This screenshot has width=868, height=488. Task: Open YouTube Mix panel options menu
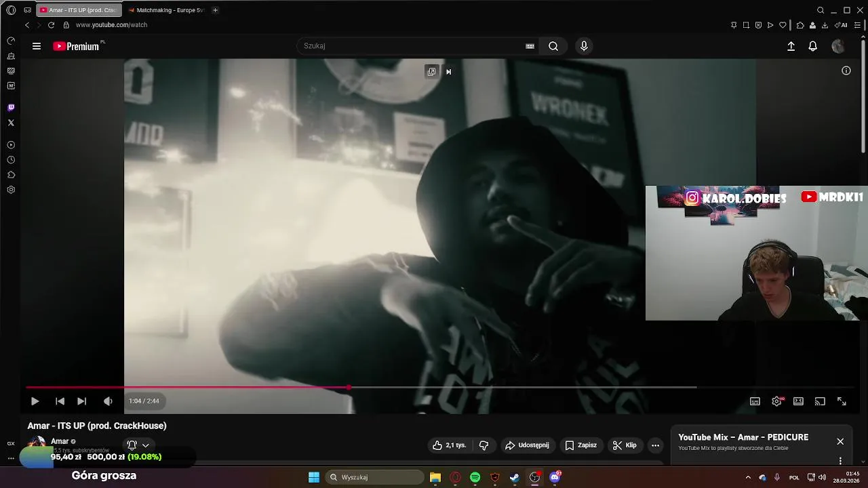coord(840,461)
